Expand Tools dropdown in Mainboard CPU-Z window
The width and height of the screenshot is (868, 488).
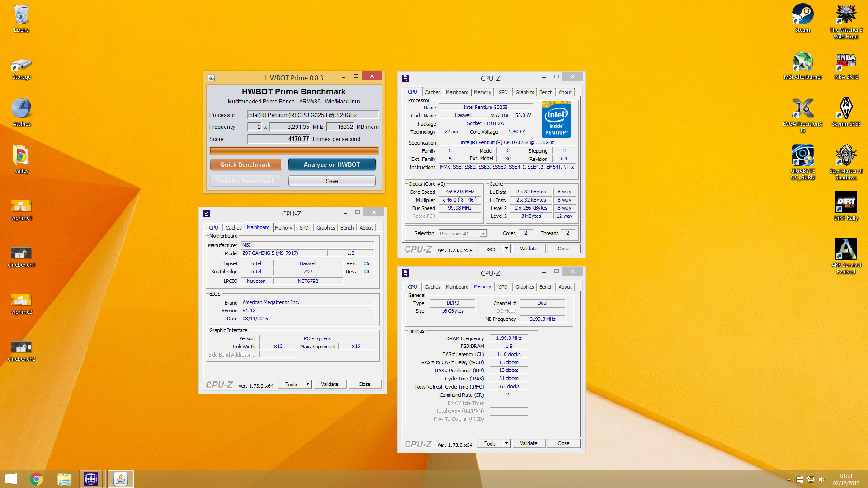point(307,384)
